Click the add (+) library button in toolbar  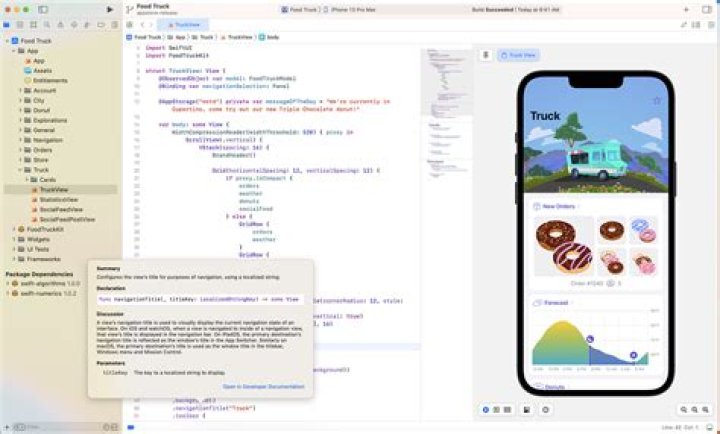688,8
